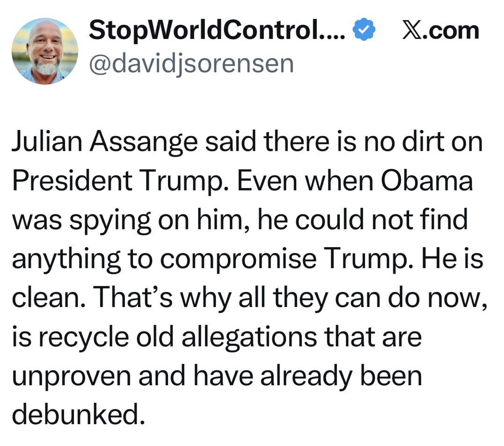
Task: Click the word "compromise" in the tweet
Action: tap(238, 259)
